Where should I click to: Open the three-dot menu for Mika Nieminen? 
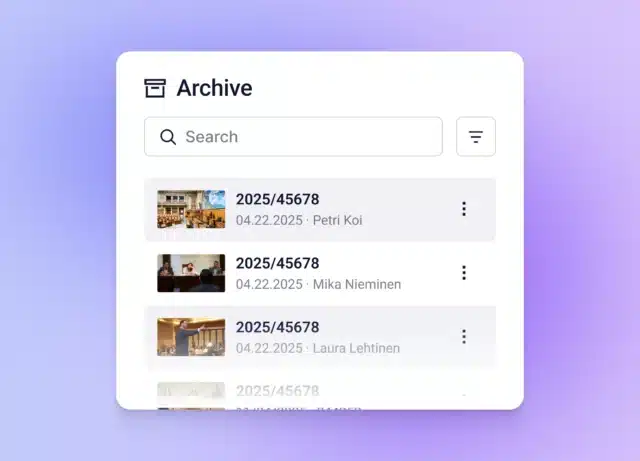click(463, 273)
